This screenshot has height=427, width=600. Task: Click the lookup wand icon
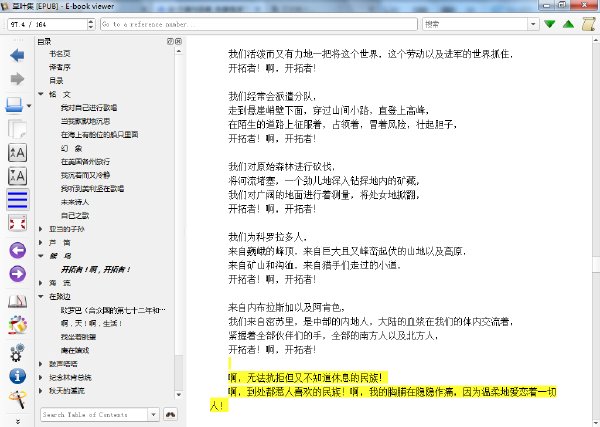17,400
